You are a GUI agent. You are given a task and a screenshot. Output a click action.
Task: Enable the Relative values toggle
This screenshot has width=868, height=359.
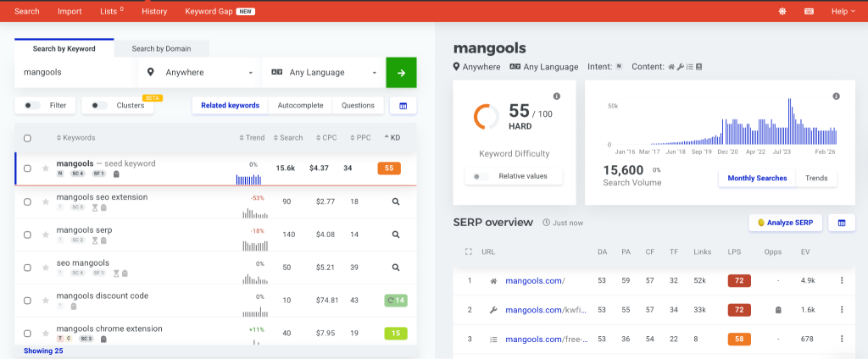[481, 176]
